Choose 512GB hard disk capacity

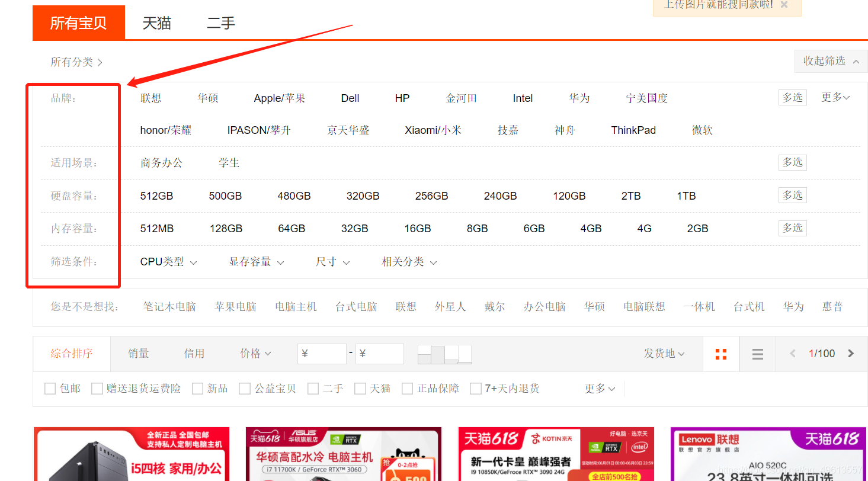[x=156, y=196]
